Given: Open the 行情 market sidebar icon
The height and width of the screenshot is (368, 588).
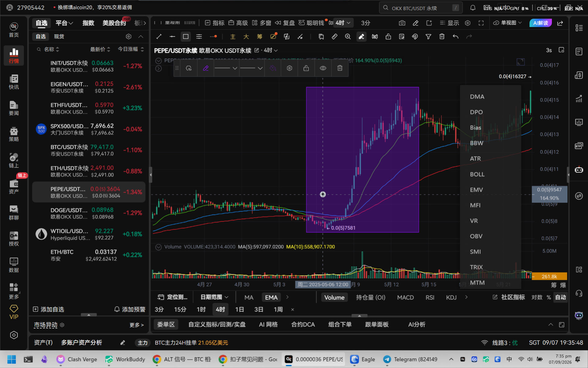Looking at the screenshot, I should tap(14, 55).
